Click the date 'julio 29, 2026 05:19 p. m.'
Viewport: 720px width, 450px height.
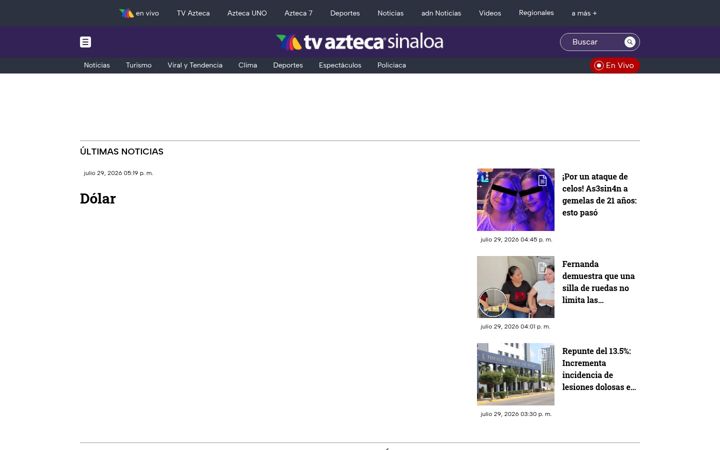[118, 173]
